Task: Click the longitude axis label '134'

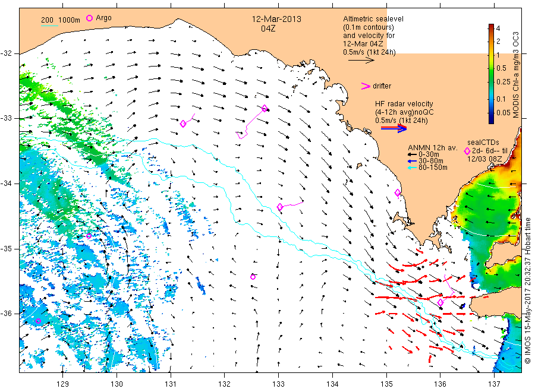Action: pos(332,384)
